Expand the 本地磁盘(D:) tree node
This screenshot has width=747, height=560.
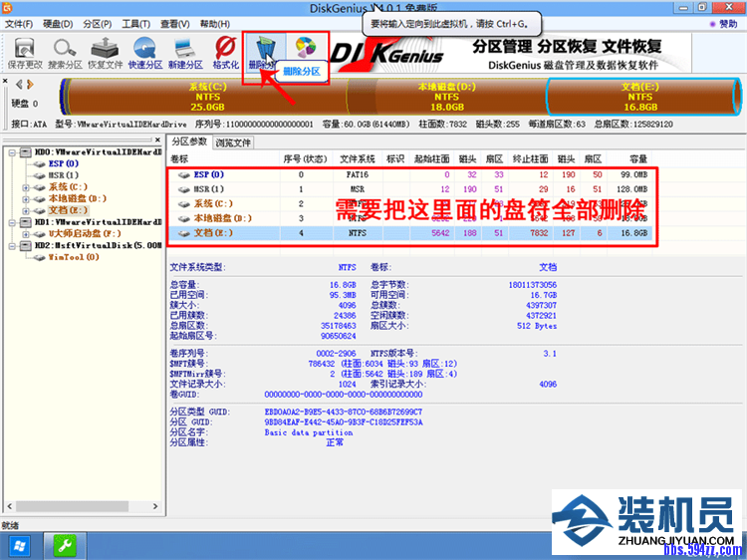tap(26, 198)
